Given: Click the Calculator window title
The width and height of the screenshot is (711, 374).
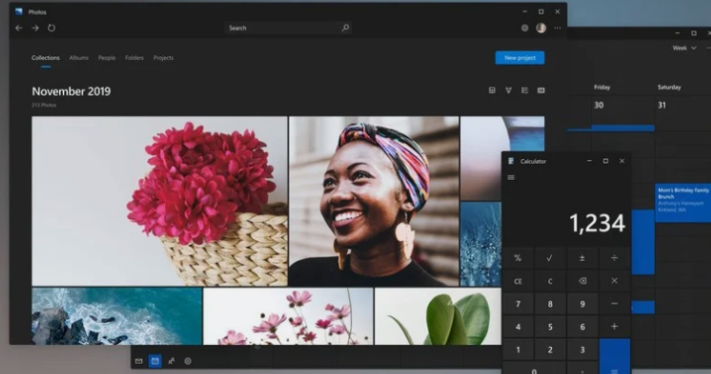Looking at the screenshot, I should (x=533, y=161).
